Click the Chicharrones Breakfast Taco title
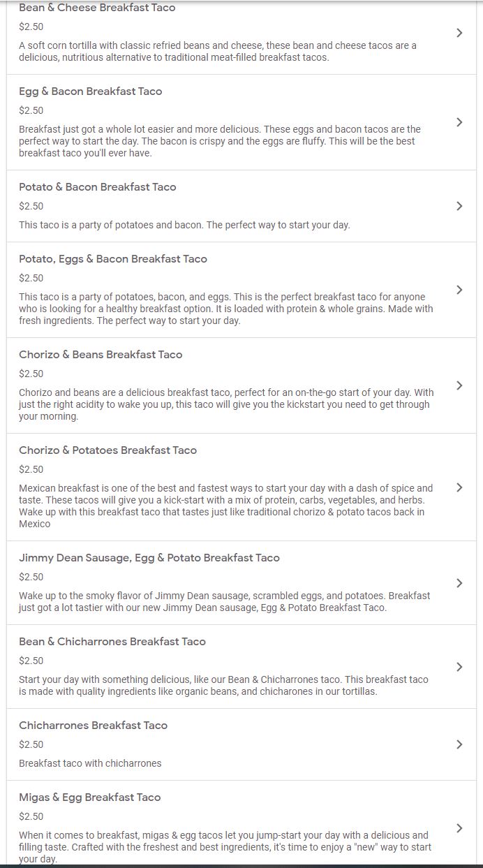Screen dimensions: 483x868 93,726
